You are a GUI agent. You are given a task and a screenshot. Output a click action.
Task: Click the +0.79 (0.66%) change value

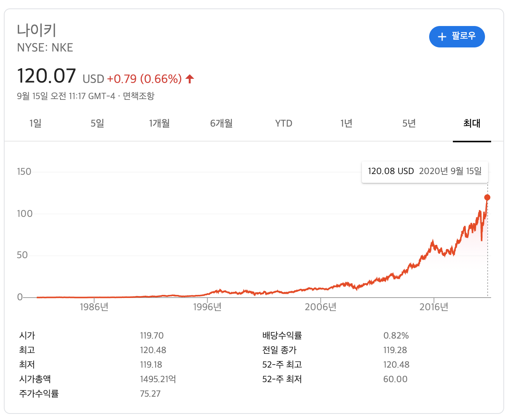[x=144, y=79]
